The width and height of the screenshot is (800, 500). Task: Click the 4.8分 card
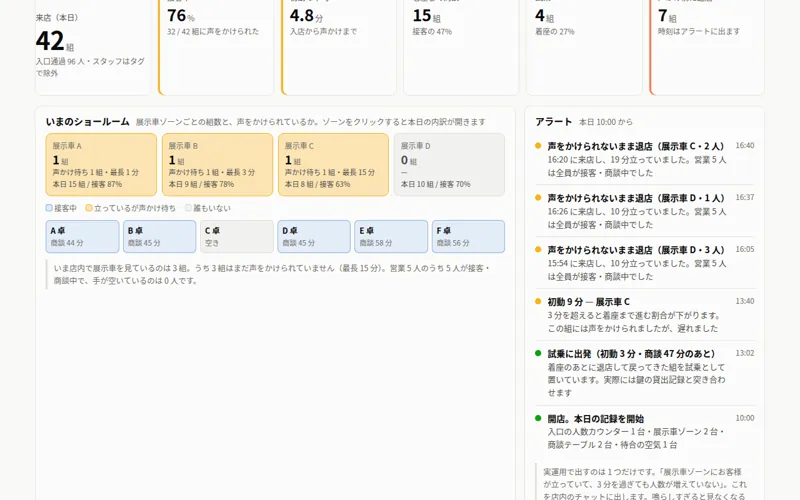point(339,46)
